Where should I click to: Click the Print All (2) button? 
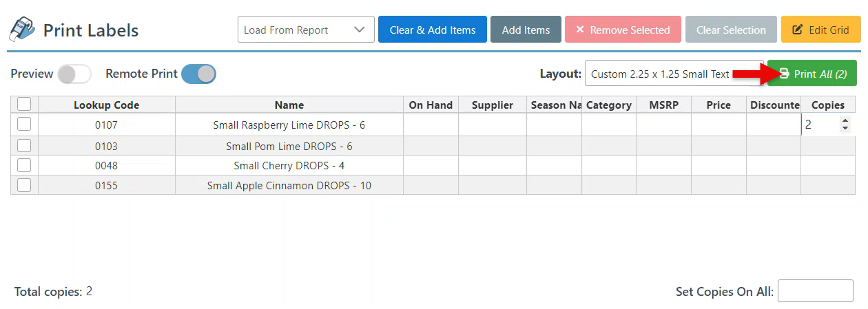812,74
